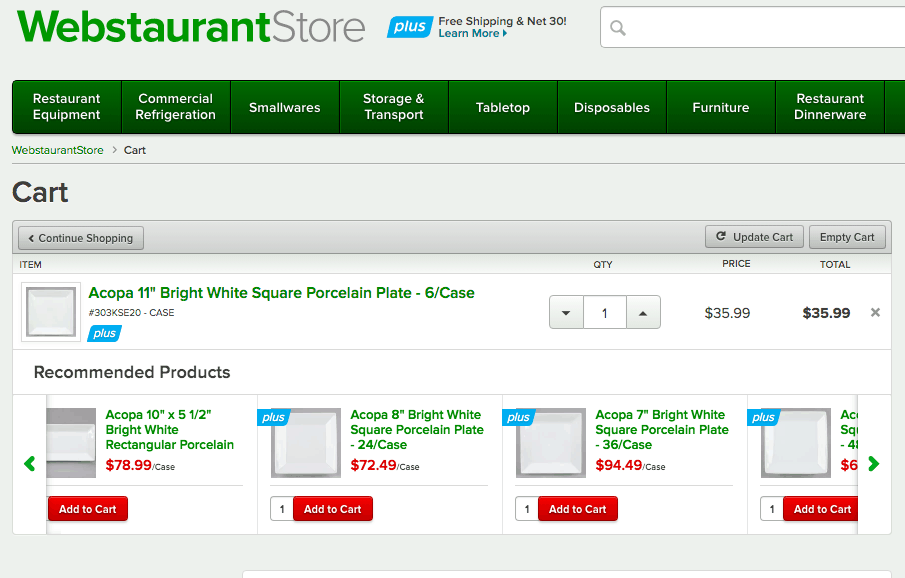Click plus badge on Acopa 7" plate

point(518,417)
